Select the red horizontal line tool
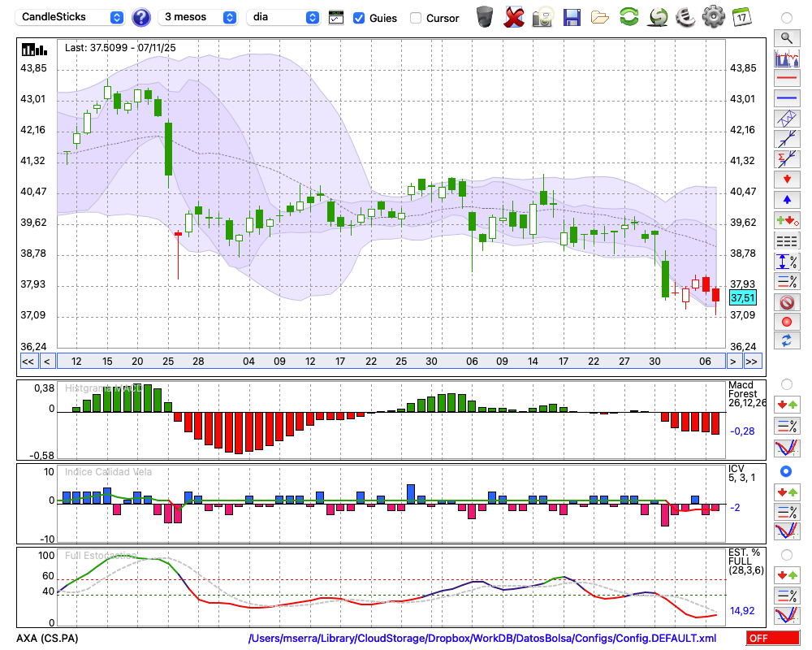 pyautogui.click(x=786, y=79)
